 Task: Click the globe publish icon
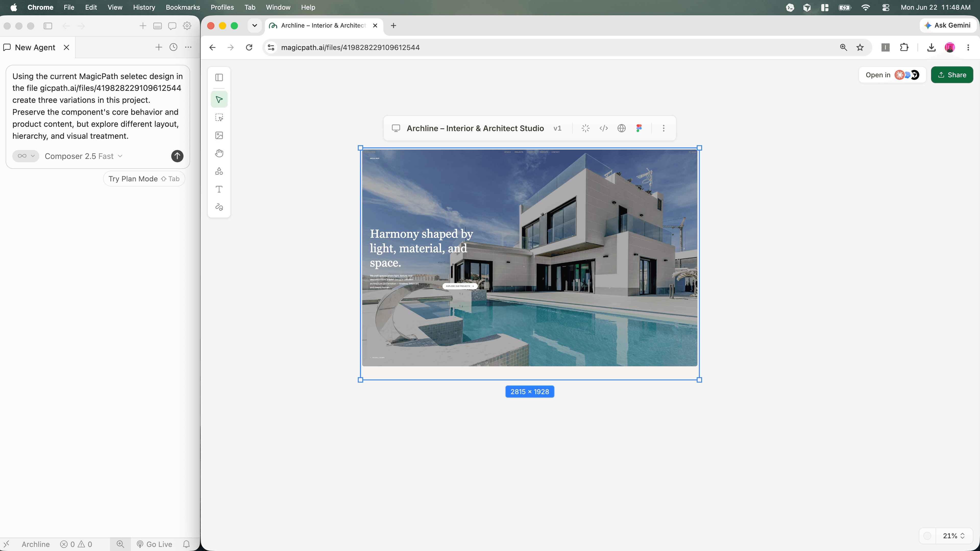tap(622, 129)
